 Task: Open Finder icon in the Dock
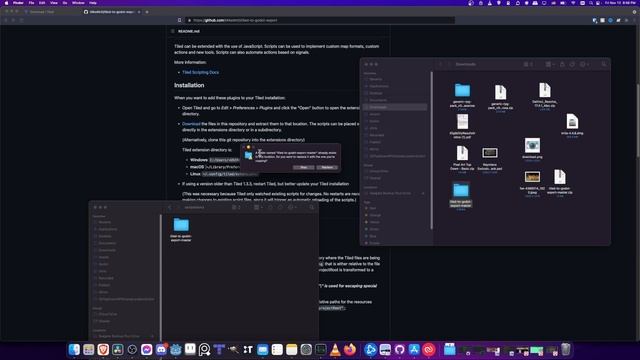74,350
